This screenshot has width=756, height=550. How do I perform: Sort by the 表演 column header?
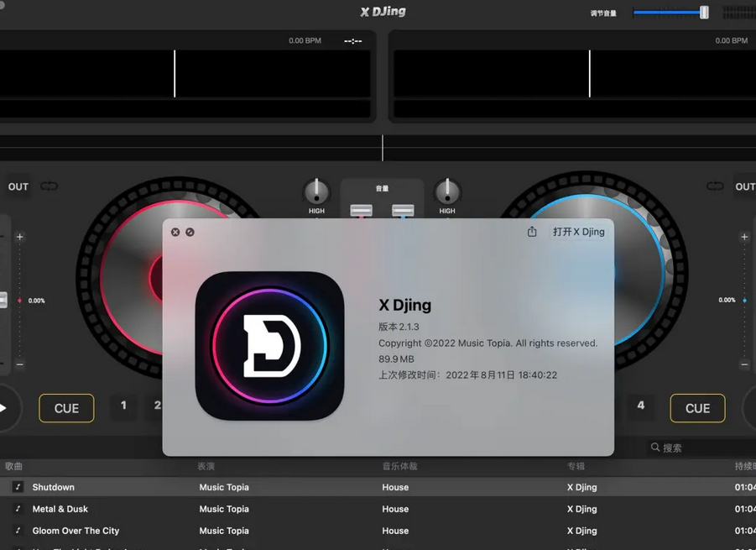pos(206,466)
